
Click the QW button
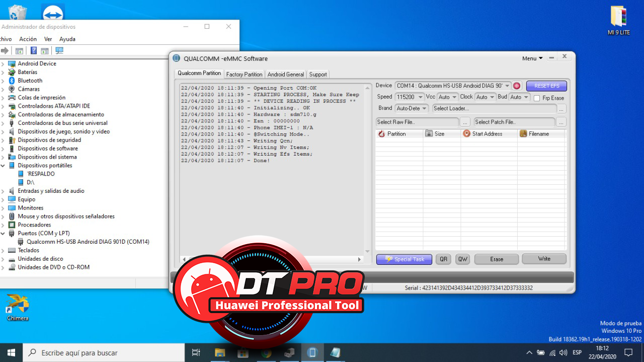click(462, 259)
